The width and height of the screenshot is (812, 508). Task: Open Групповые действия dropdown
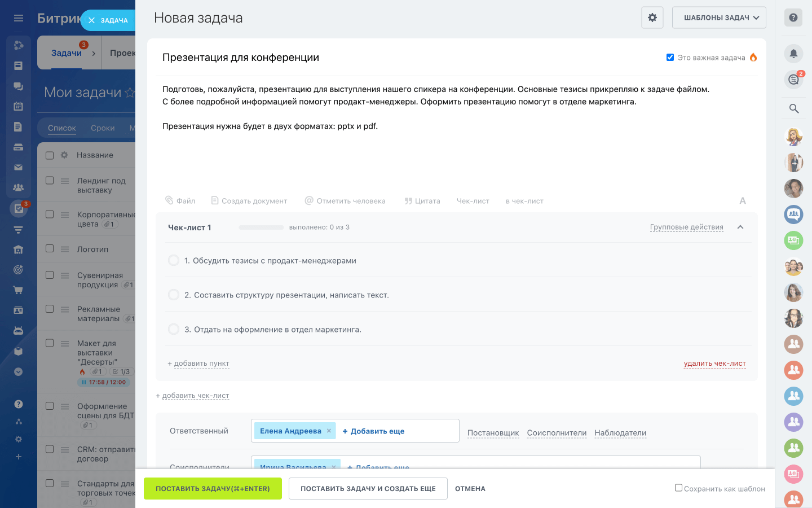click(x=687, y=227)
